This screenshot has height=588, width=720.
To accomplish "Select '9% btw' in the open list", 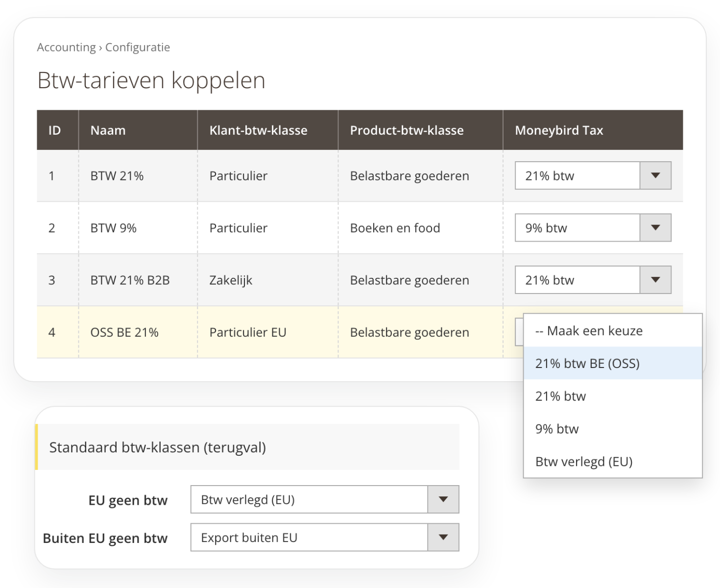I will point(613,429).
